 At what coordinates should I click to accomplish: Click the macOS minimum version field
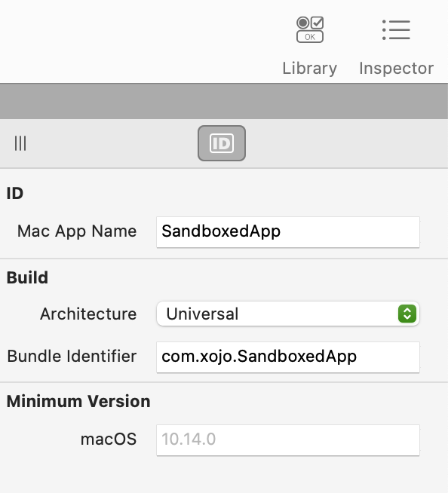[288, 440]
